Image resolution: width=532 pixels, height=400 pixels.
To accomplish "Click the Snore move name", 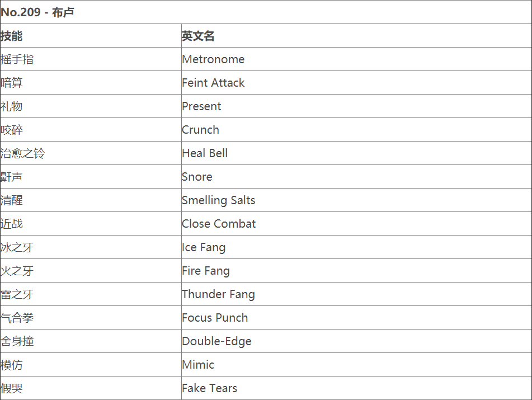I will click(x=197, y=177).
